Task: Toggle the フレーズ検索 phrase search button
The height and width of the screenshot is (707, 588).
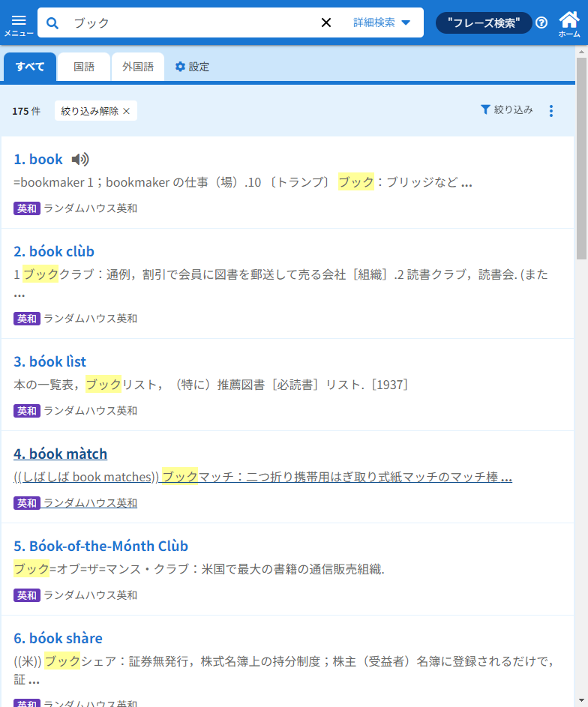Action: pos(483,23)
